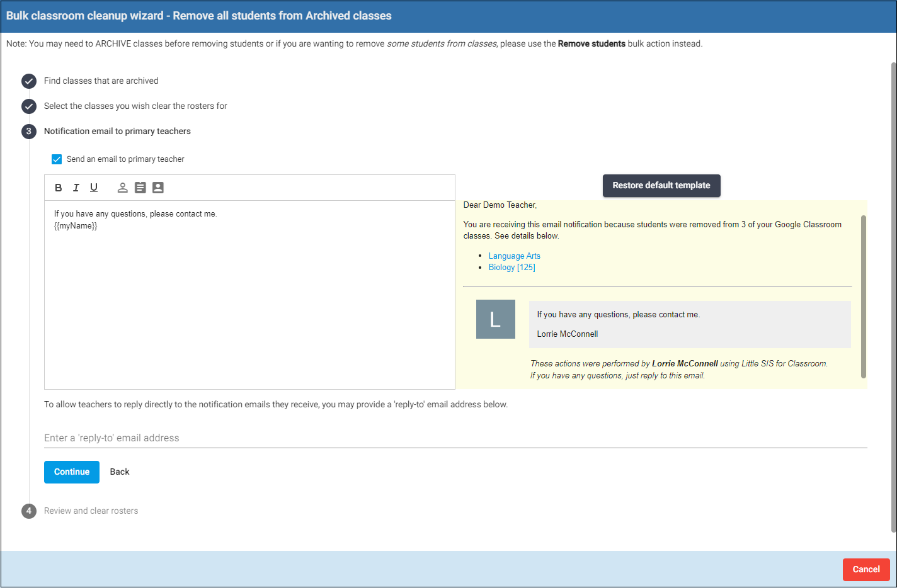Apply italic formatting in the email editor
This screenshot has width=897, height=588.
pos(76,187)
